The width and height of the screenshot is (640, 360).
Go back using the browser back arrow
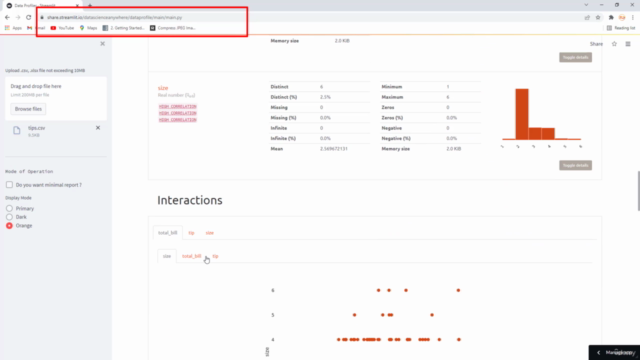[7, 18]
